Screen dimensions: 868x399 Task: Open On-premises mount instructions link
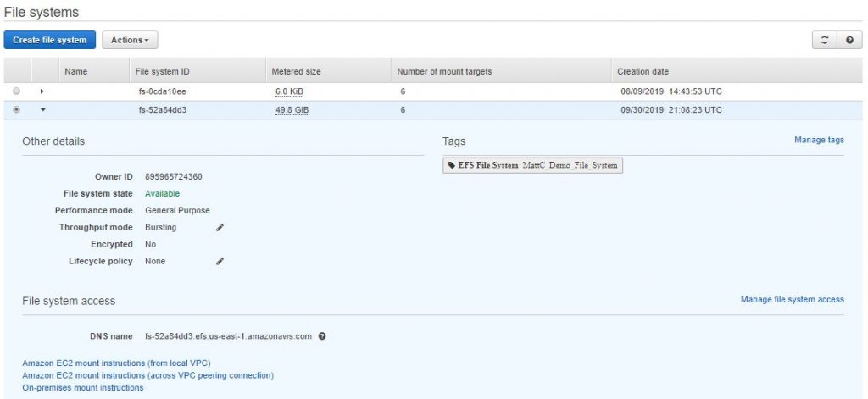tap(82, 387)
